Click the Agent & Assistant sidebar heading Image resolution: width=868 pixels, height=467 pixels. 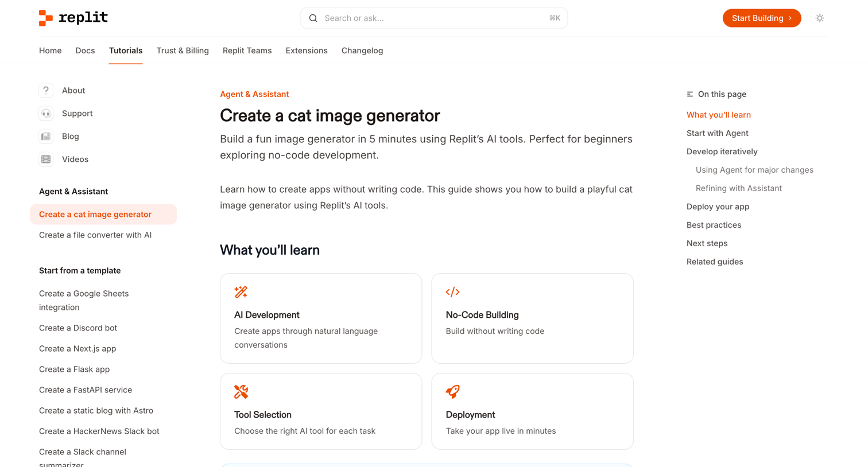pyautogui.click(x=73, y=192)
